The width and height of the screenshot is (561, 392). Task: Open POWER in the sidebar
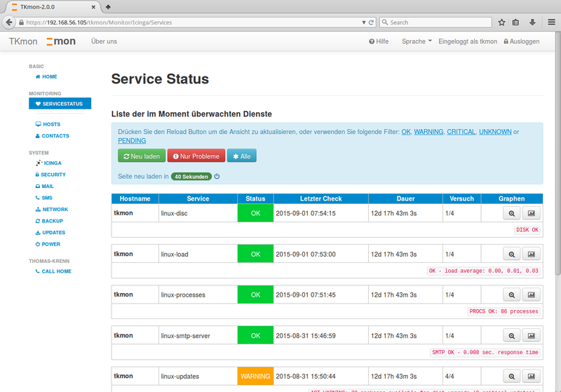click(x=48, y=244)
